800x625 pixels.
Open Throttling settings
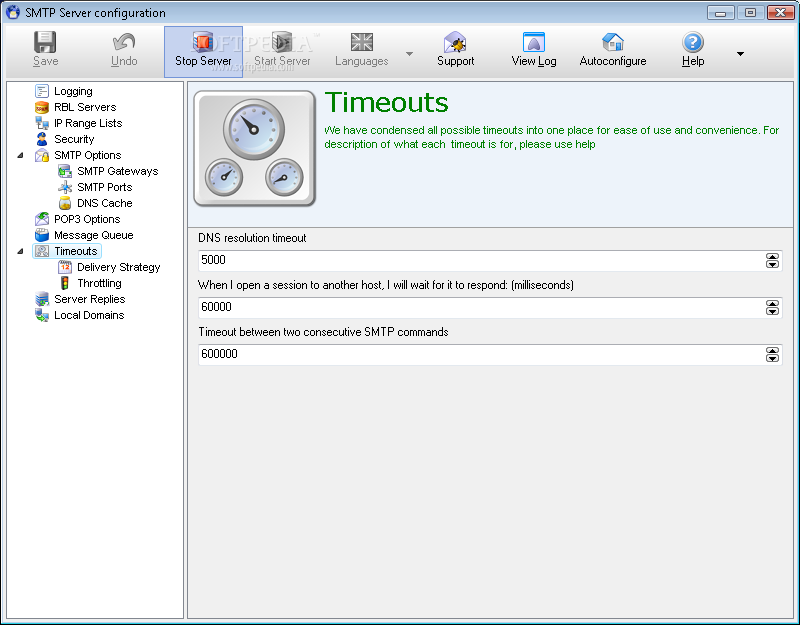tap(99, 283)
